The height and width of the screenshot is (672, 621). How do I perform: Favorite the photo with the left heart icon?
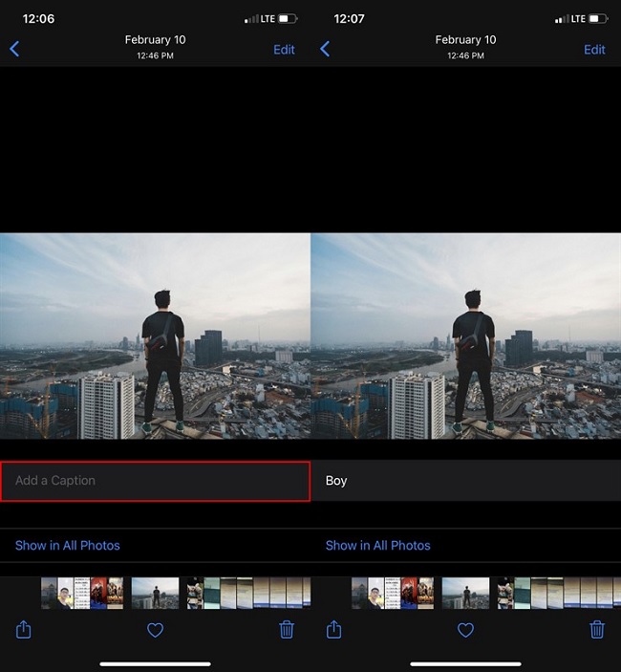[155, 630]
